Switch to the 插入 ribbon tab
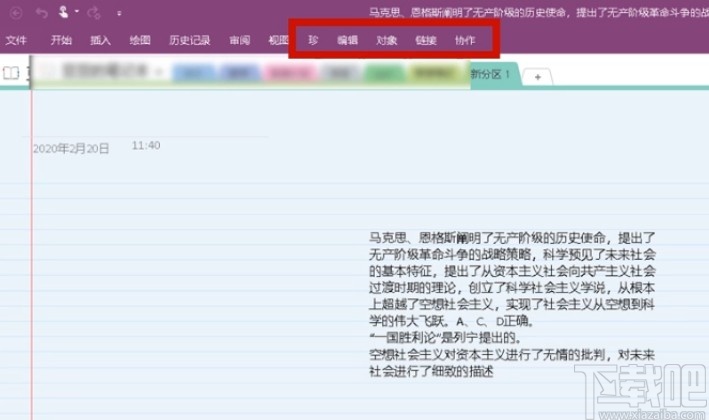Image resolution: width=709 pixels, height=420 pixels. coord(100,40)
